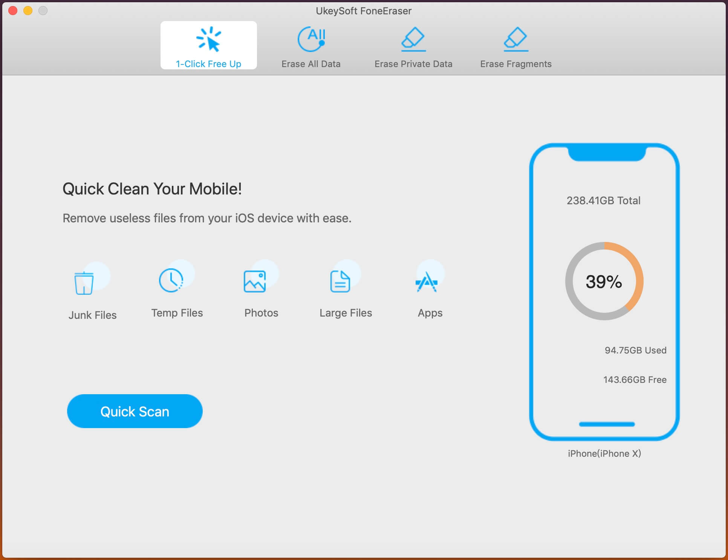Select the 1-Click Free Up tab
Screen dimensions: 728x560
pyautogui.click(x=209, y=45)
